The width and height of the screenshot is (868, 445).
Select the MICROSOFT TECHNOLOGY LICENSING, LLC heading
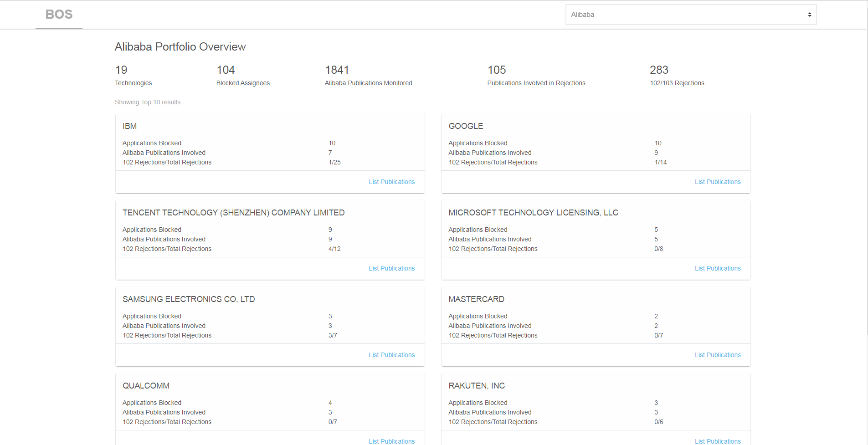(533, 213)
